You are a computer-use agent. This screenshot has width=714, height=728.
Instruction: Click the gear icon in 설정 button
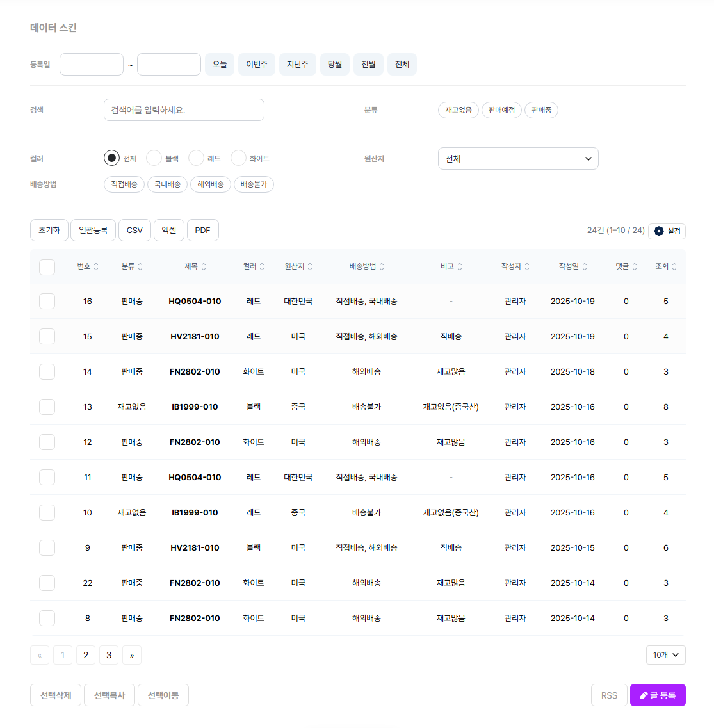tap(659, 231)
